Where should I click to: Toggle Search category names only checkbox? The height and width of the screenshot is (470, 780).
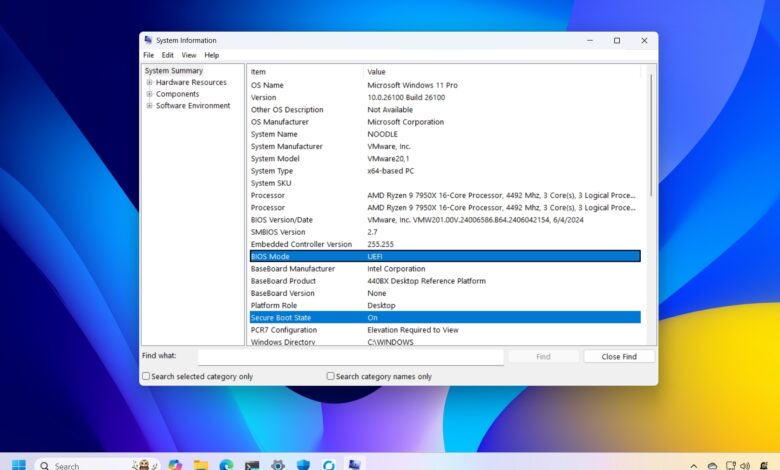[330, 376]
